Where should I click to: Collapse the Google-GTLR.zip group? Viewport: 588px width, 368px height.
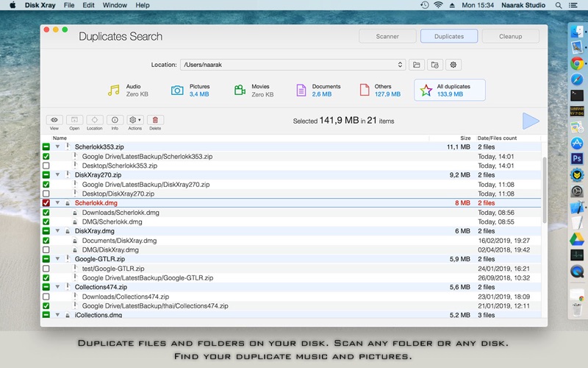[x=58, y=259]
